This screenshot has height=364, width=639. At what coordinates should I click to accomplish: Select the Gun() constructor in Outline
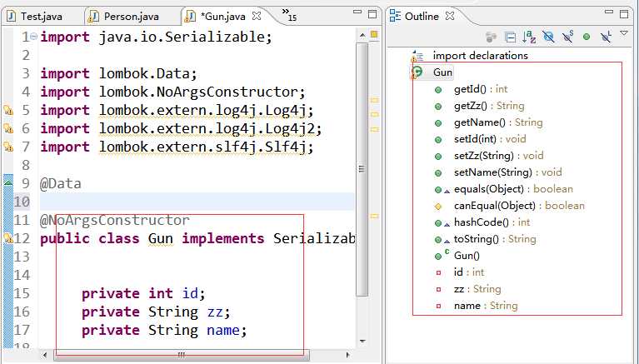[467, 256]
